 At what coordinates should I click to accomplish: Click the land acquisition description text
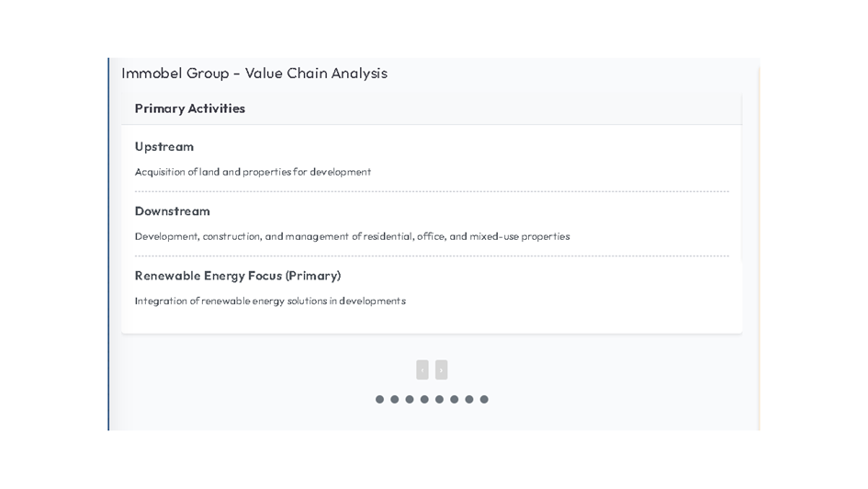point(253,172)
